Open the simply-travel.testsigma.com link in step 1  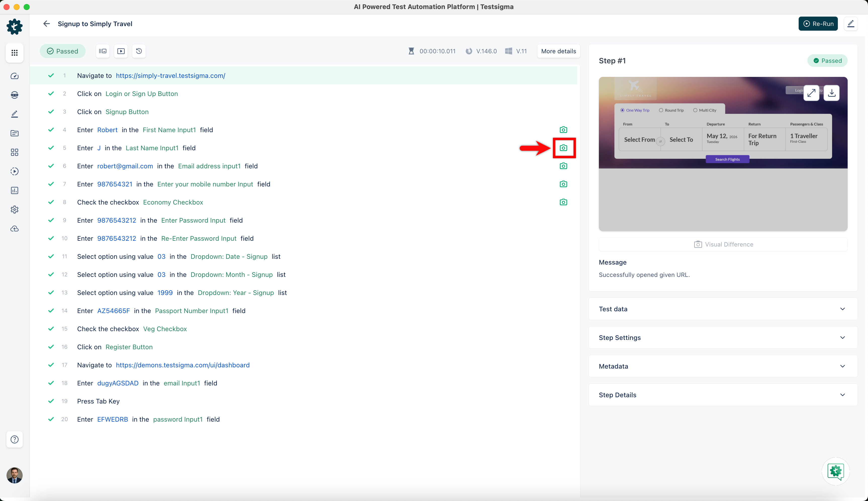(171, 76)
